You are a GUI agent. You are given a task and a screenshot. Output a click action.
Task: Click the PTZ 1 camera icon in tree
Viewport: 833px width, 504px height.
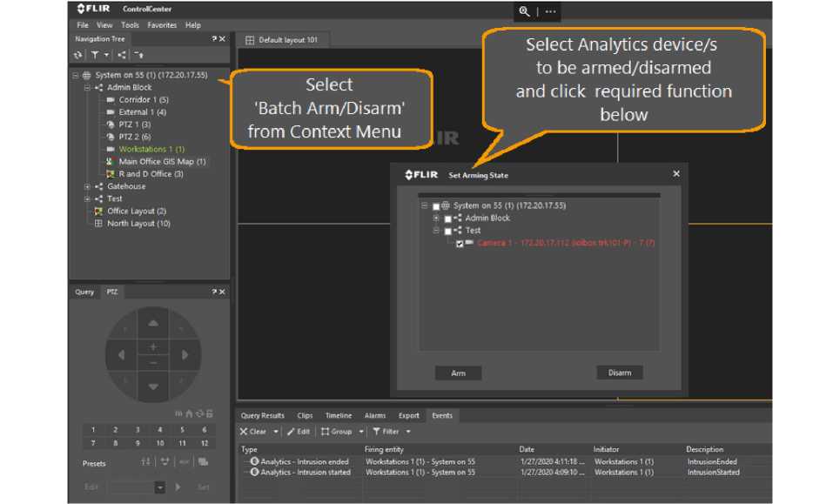coord(111,124)
